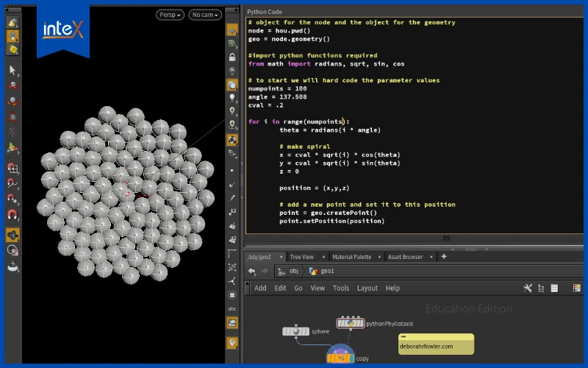
Task: Click the highlighted geometry selection mode icon
Action: 12,36
